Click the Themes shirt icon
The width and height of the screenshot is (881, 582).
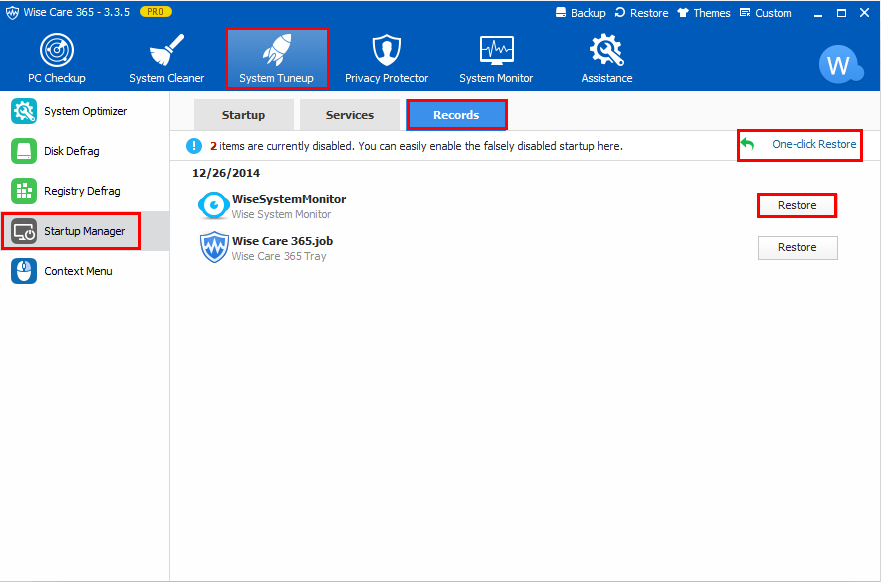click(x=683, y=12)
